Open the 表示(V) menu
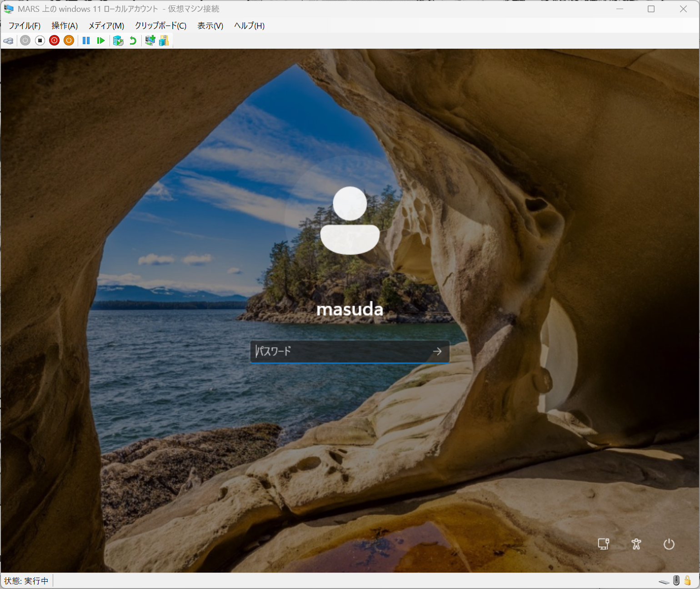Screen dimensions: 700x589 point(210,26)
